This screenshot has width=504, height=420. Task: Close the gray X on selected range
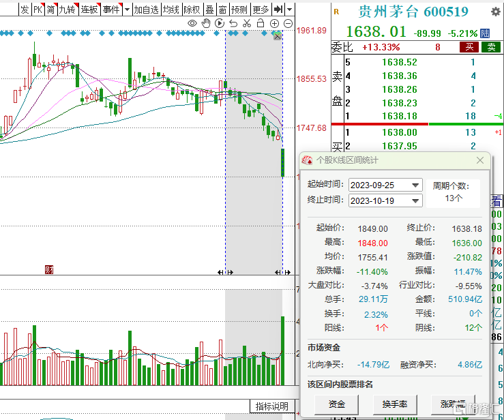[x=277, y=36]
